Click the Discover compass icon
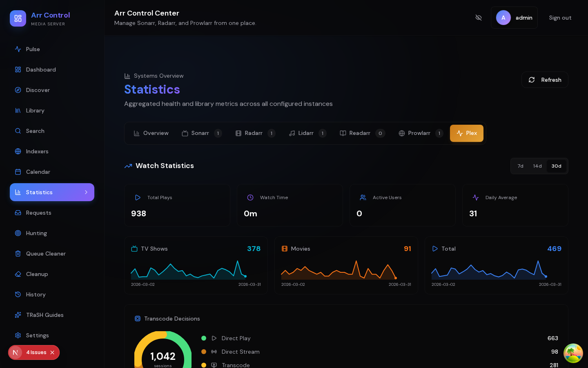The width and height of the screenshot is (588, 368). (x=18, y=90)
